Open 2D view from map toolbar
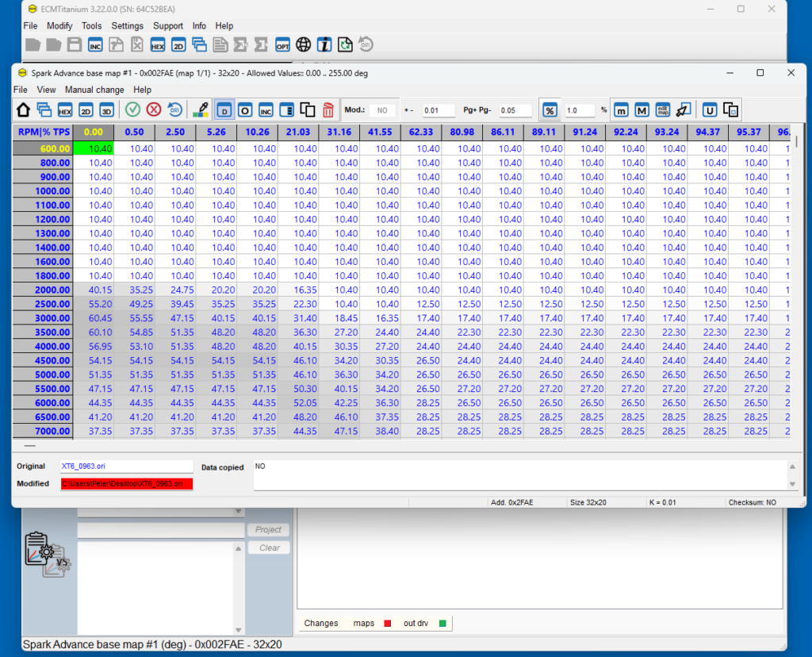Image resolution: width=812 pixels, height=657 pixels. (x=86, y=109)
